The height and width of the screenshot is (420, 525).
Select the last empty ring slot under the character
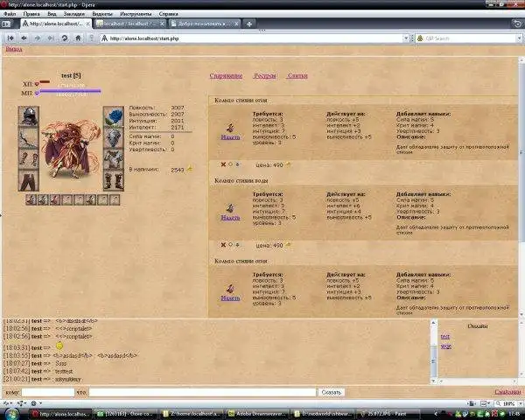click(x=115, y=200)
